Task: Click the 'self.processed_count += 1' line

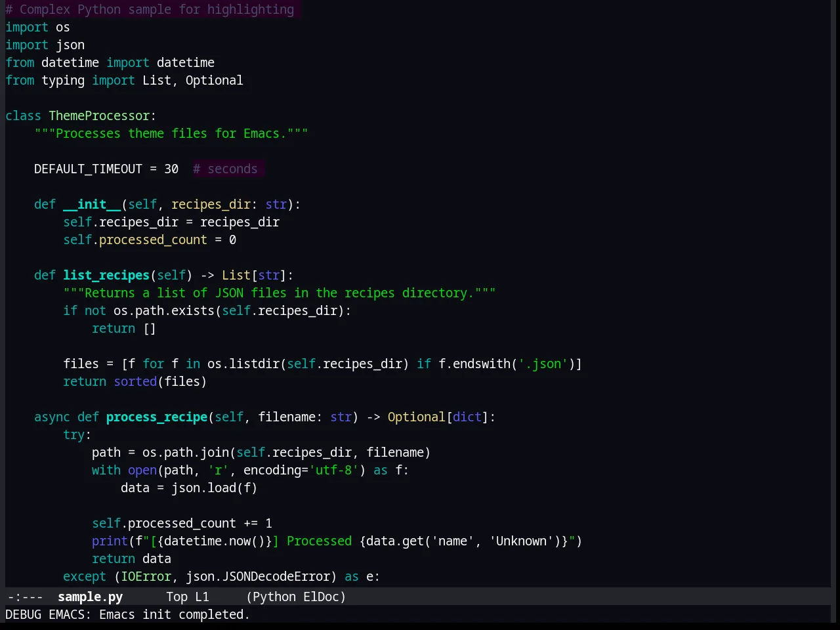Action: [x=182, y=523]
